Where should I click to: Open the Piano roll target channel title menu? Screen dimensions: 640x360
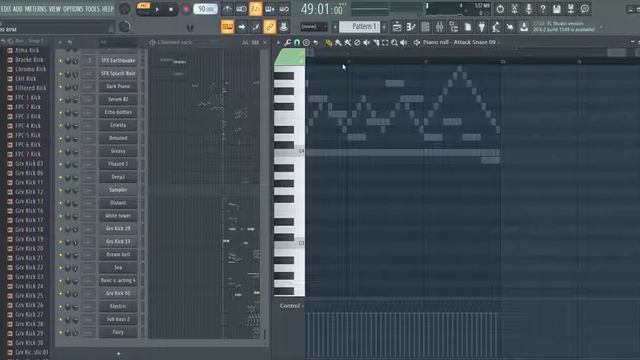pos(459,42)
